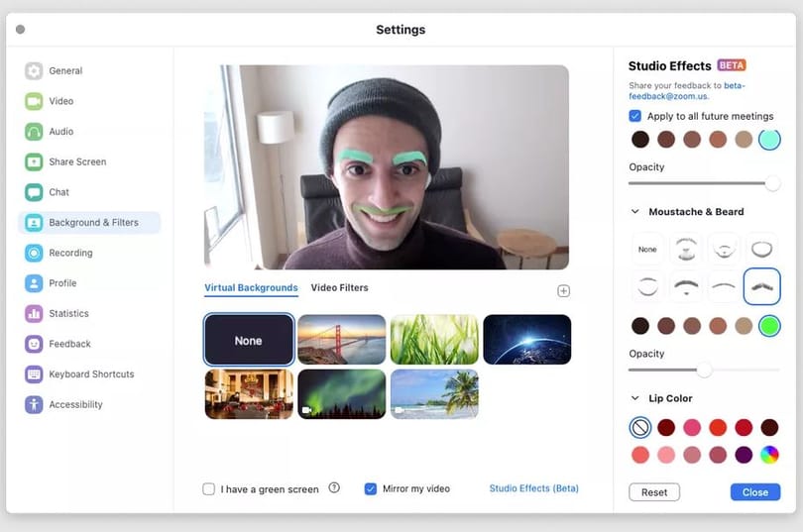
Task: Open Keyboard Shortcuts icon
Action: pyautogui.click(x=34, y=374)
